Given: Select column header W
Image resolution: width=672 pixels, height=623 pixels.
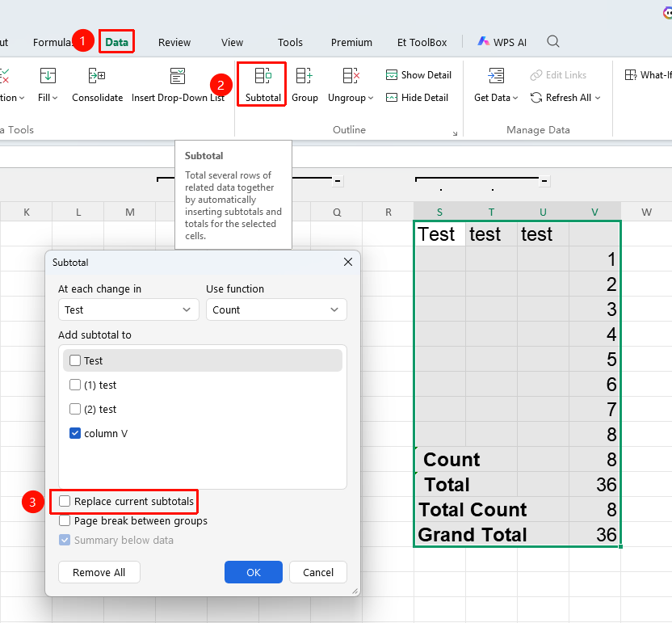Looking at the screenshot, I should (x=646, y=212).
